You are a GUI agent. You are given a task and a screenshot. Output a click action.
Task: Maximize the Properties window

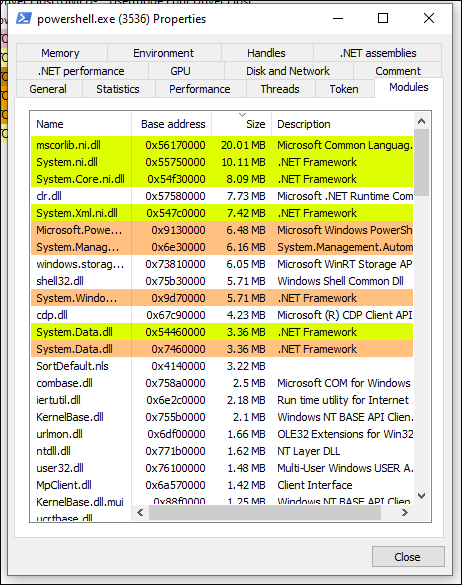click(383, 18)
